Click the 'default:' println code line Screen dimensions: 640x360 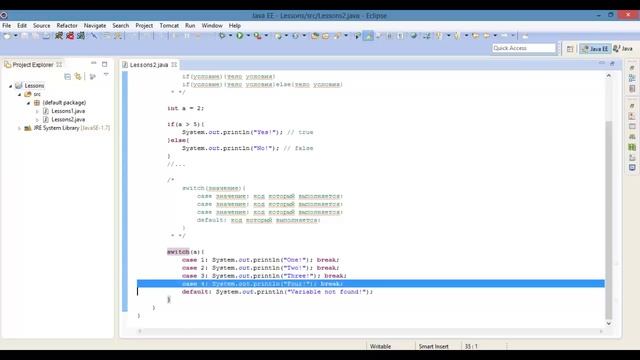277,292
